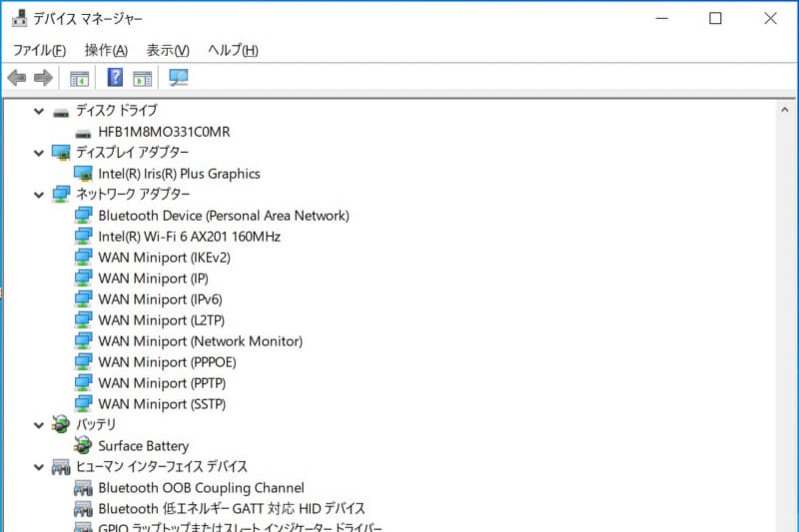Click the Intel Wi-Fi 6 AX201 icon

pyautogui.click(x=84, y=237)
